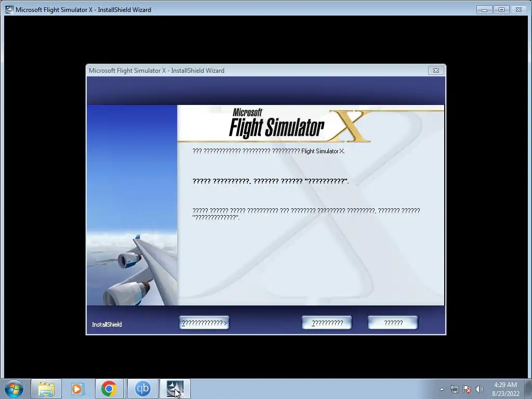Open the volume speaker tray icon
Image resolution: width=532 pixels, height=399 pixels.
pyautogui.click(x=480, y=389)
